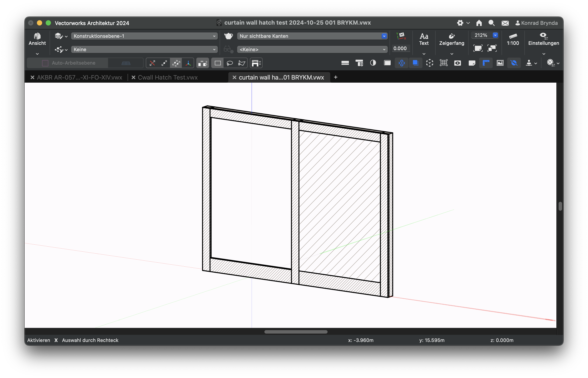Click the magnifier search icon in title bar

pos(491,23)
